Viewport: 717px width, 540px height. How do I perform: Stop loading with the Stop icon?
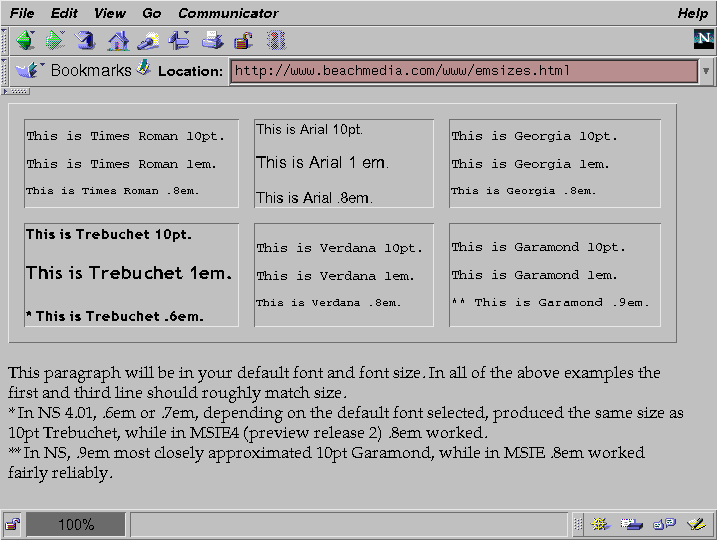coord(276,40)
